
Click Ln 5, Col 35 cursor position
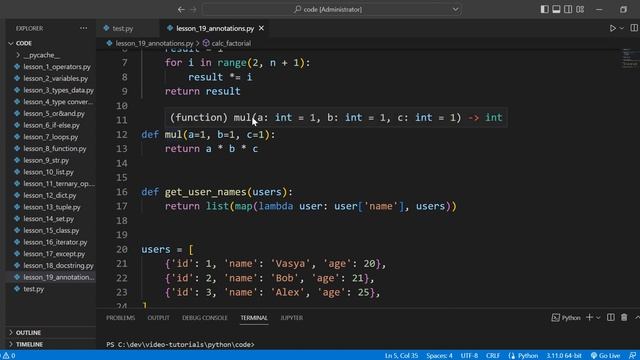[x=401, y=356]
